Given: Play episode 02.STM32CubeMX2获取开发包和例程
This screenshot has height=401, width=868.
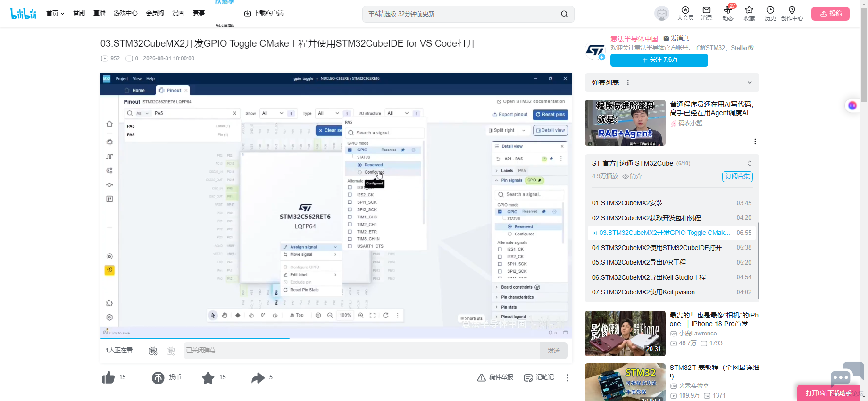Looking at the screenshot, I should (x=672, y=218).
